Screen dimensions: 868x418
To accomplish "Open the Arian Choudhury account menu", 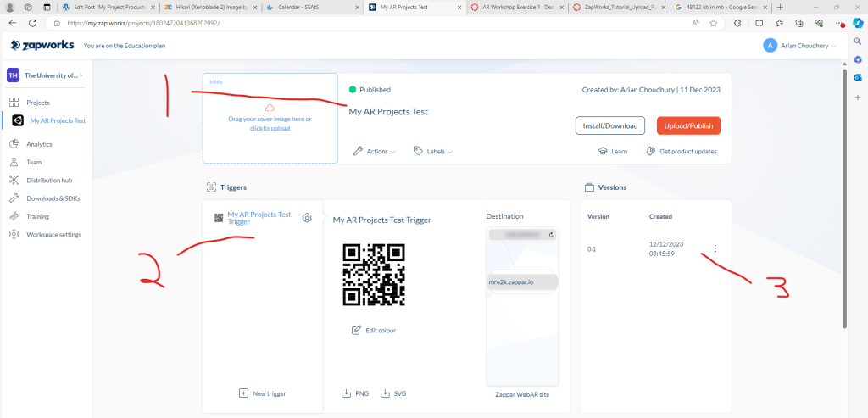I will click(799, 45).
